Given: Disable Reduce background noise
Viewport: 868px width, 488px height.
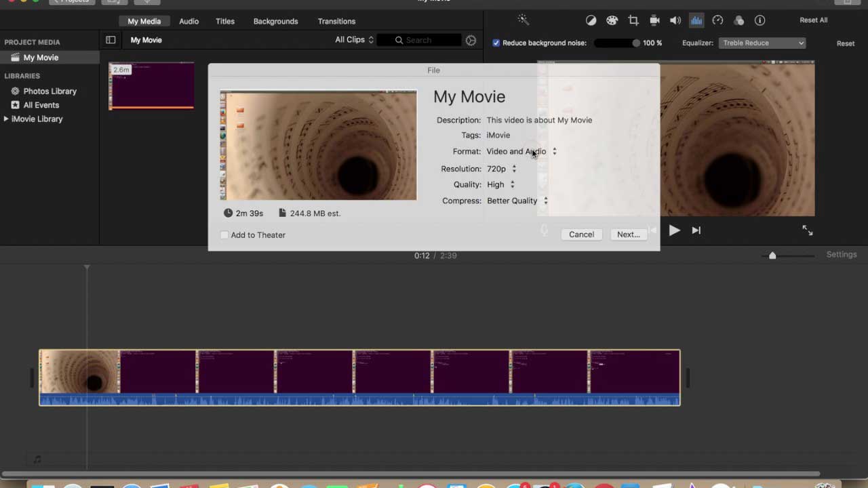Looking at the screenshot, I should pos(496,43).
